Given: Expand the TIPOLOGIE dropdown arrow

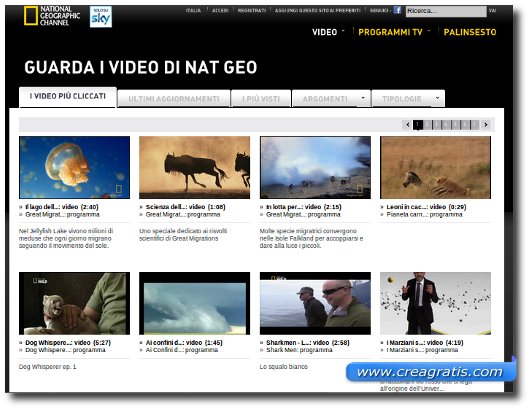Looking at the screenshot, I should point(437,98).
